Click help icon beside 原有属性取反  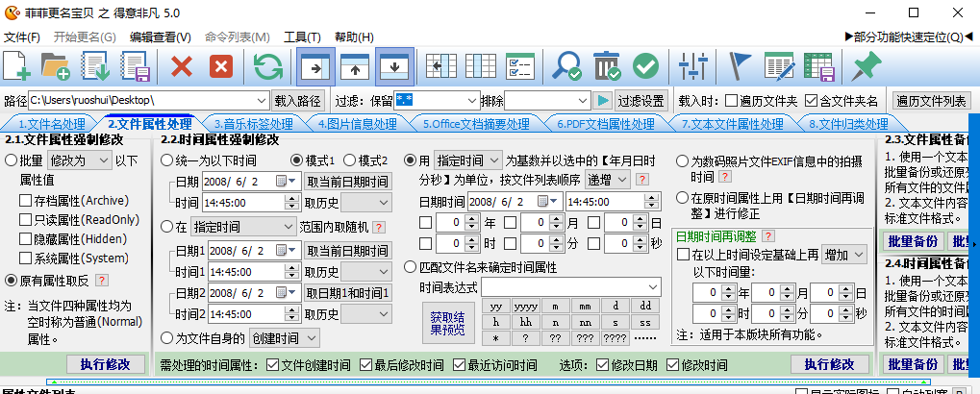point(101,281)
